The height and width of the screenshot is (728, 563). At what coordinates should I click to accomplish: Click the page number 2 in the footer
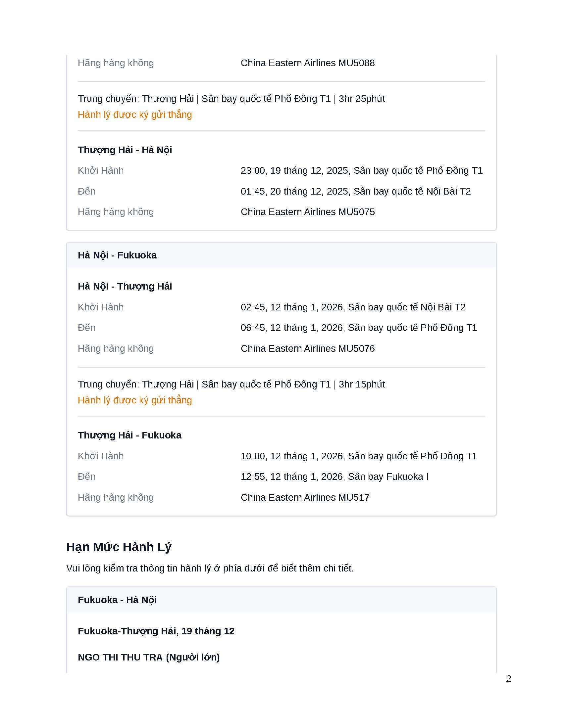tap(508, 679)
